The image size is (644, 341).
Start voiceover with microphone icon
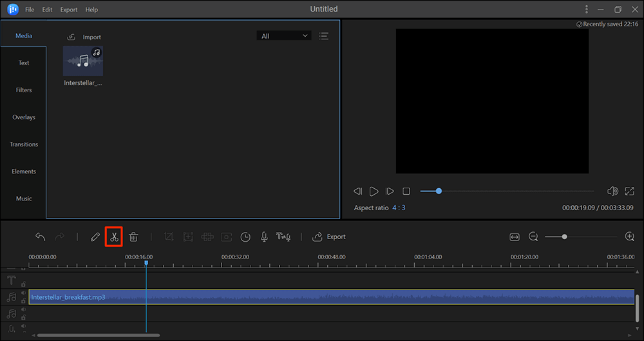264,237
